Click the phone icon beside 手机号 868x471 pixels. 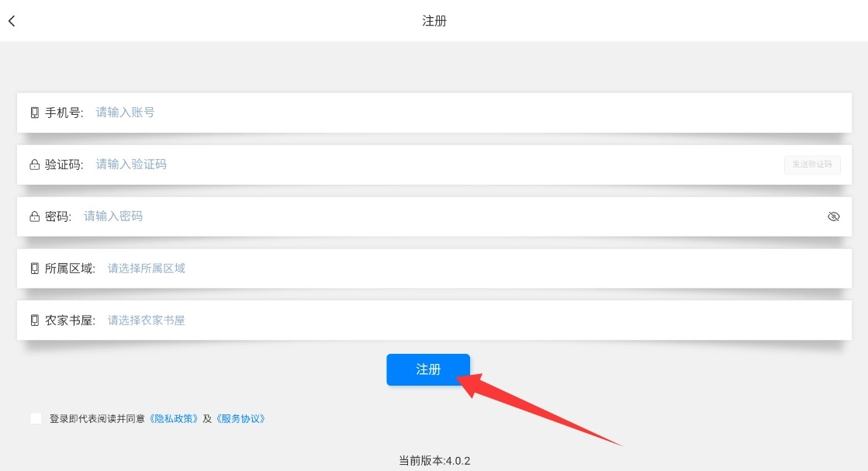pos(34,113)
